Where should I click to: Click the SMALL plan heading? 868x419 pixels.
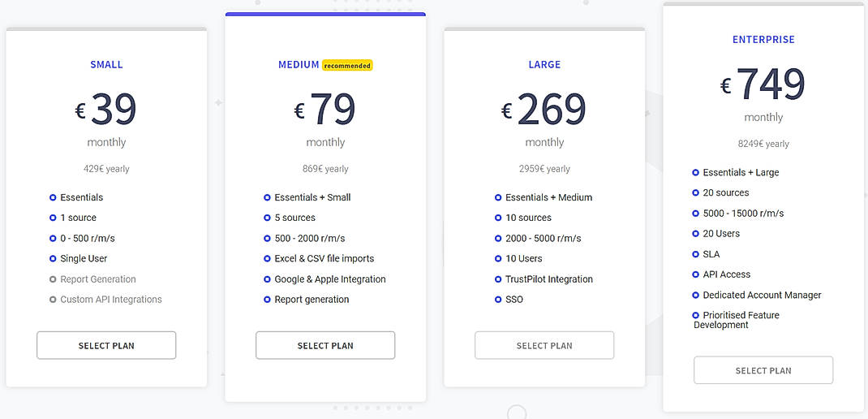point(106,65)
